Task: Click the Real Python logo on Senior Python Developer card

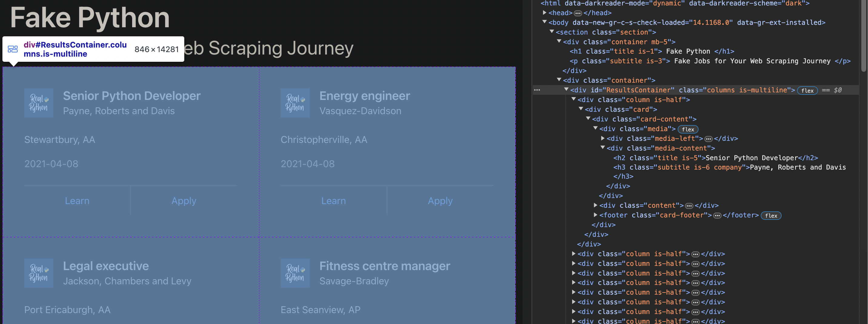Action: click(38, 103)
